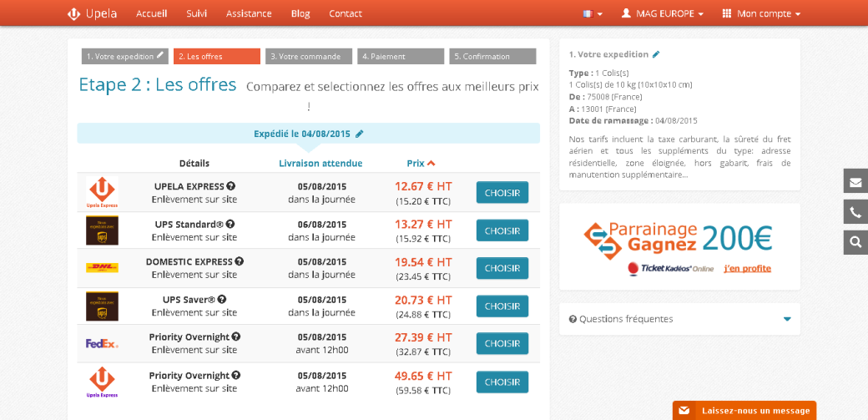
Task: Sort offers by Prix column
Action: [421, 163]
